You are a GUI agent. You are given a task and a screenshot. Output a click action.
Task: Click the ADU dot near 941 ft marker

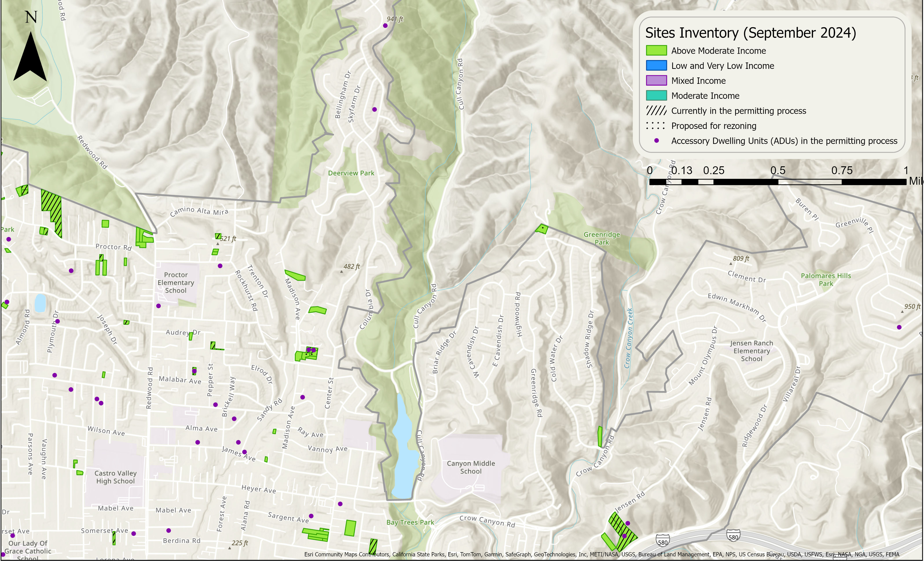coord(385,26)
